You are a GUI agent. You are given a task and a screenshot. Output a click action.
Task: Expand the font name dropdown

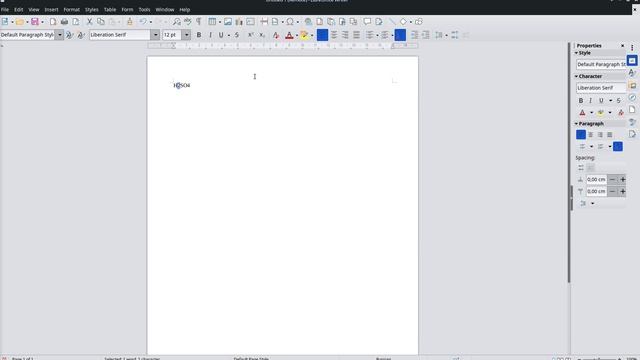[155, 35]
